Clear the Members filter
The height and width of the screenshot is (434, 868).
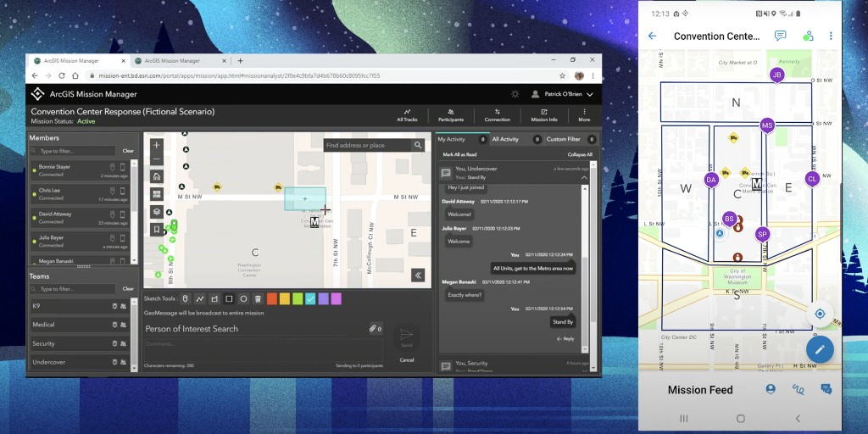[128, 151]
